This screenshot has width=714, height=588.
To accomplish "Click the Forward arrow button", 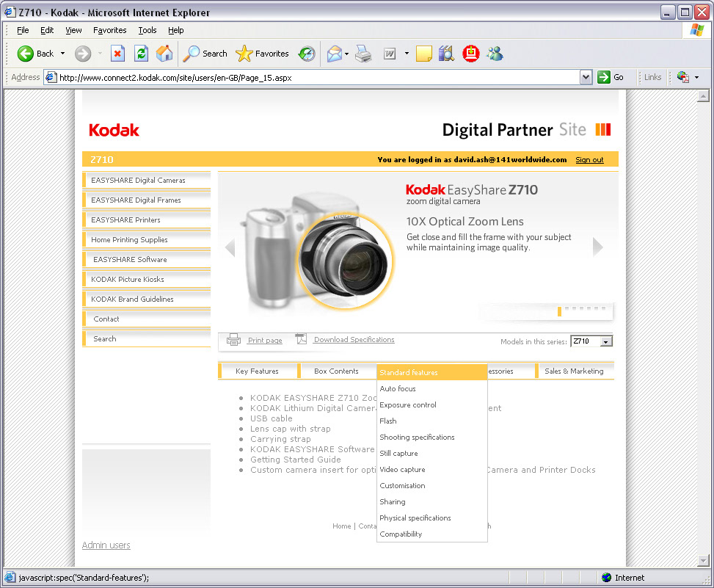I will click(x=83, y=54).
